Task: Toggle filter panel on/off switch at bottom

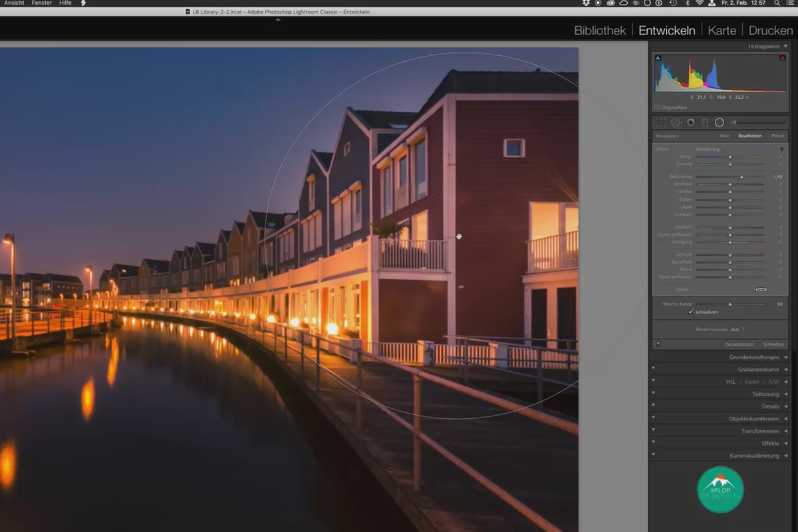Action: pos(658,344)
